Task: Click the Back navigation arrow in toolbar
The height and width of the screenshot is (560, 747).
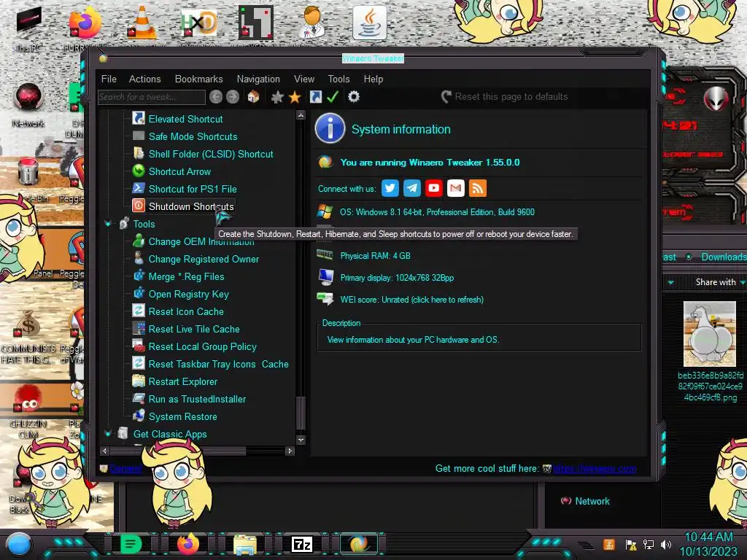Action: pos(216,97)
